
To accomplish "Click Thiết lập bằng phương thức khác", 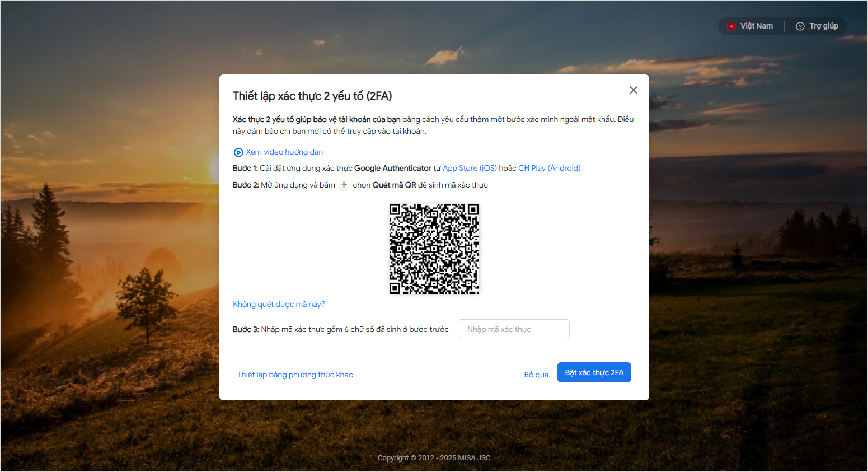I will [x=295, y=375].
